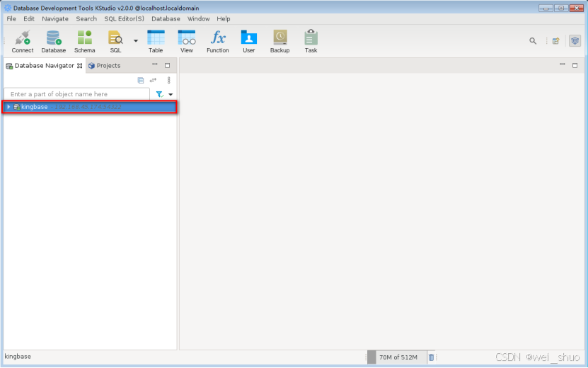Open the navigator view menu dots

(x=168, y=80)
